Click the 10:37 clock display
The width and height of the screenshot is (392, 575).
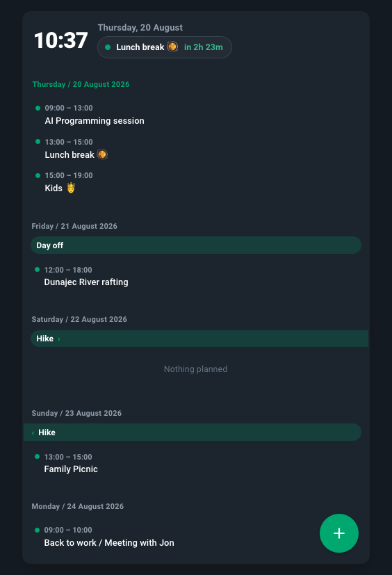coord(61,40)
